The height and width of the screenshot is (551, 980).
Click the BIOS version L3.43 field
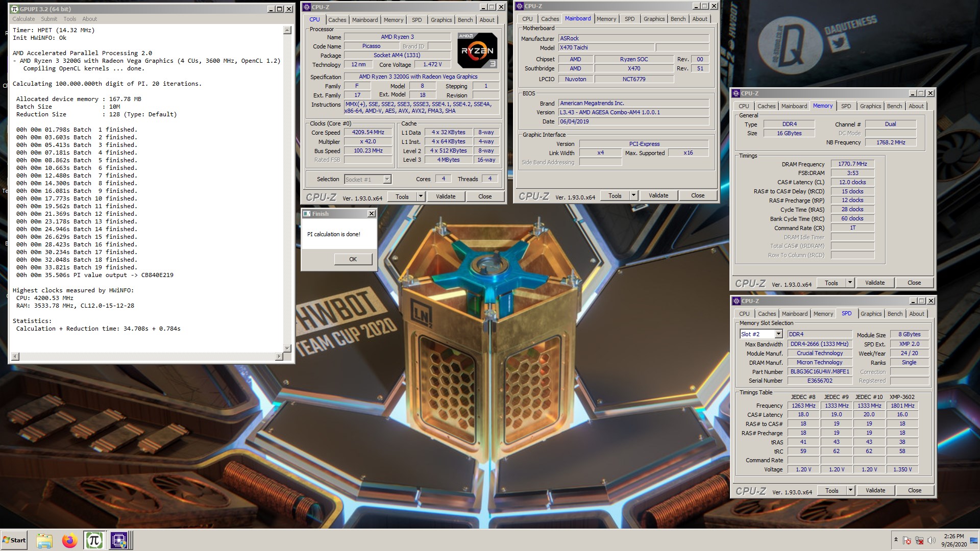tap(633, 112)
